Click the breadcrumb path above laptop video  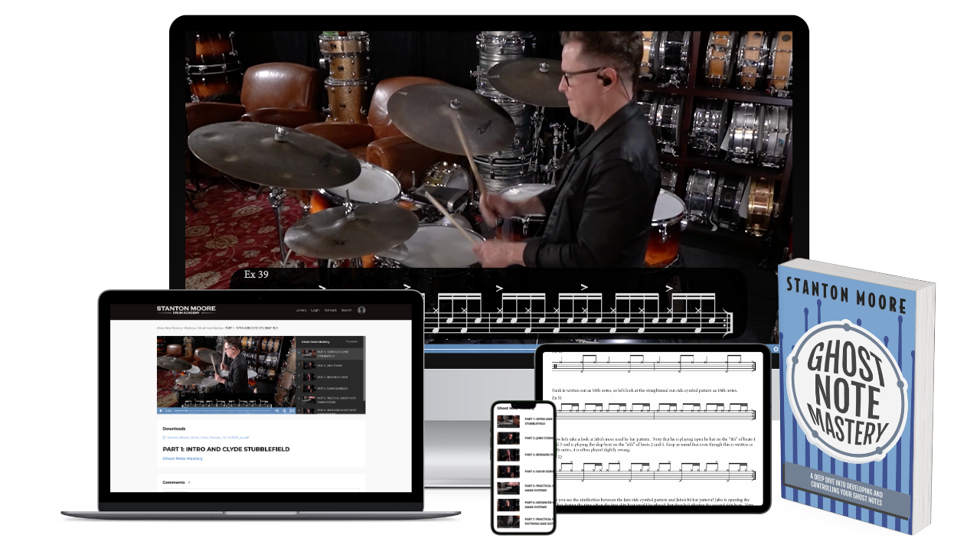pos(216,328)
